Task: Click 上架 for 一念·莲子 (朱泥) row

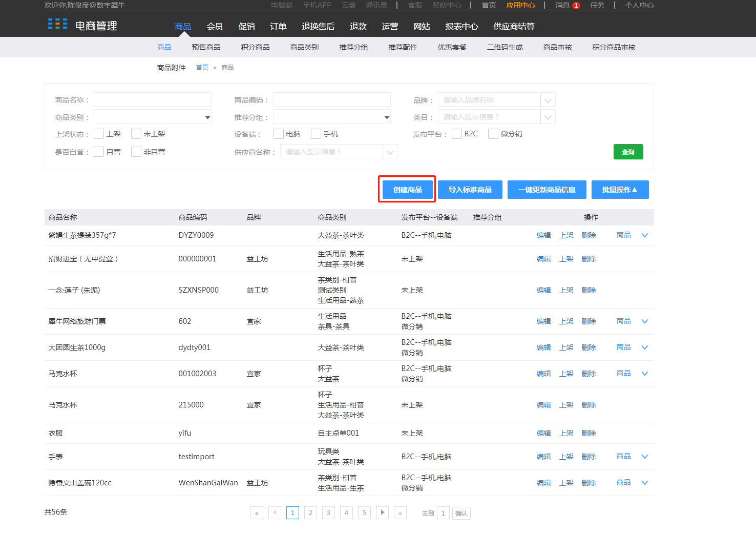Action: [x=566, y=290]
